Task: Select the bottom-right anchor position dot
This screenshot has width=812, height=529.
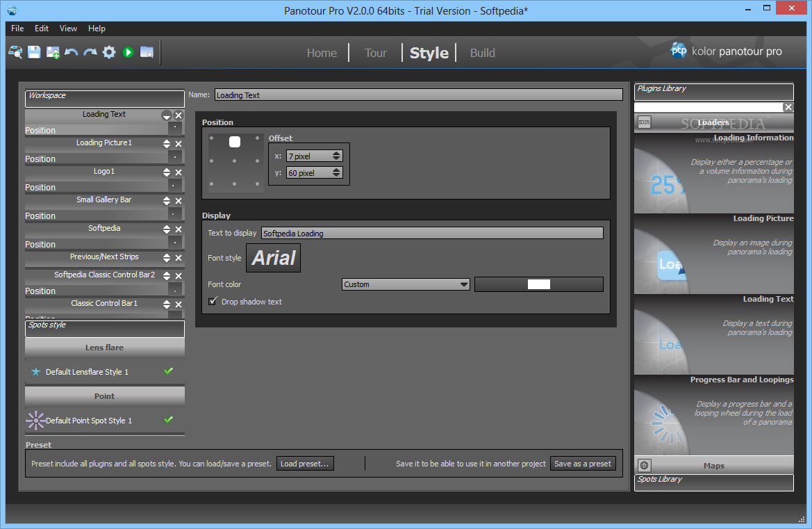Action: point(258,184)
